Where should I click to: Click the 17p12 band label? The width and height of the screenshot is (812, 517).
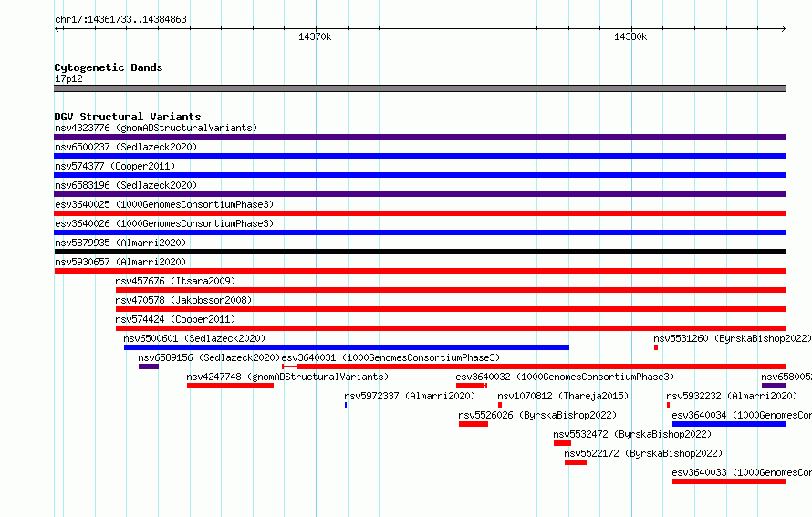[68, 78]
